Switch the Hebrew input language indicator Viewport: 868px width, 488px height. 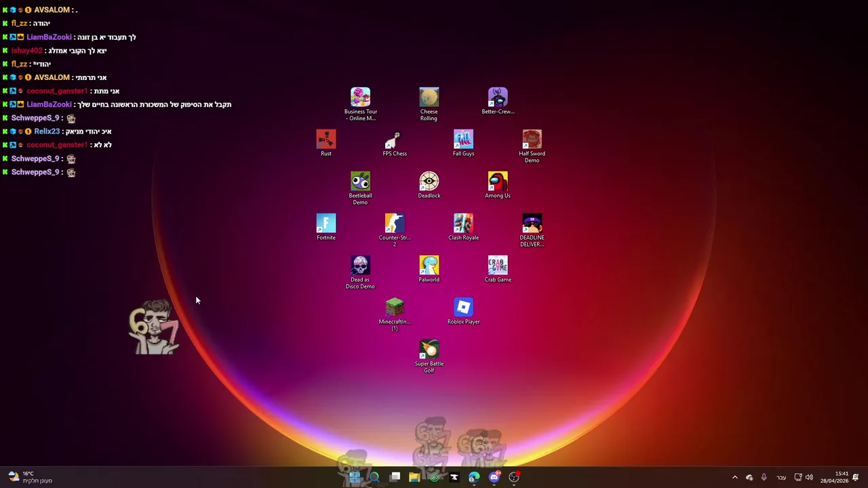click(781, 478)
